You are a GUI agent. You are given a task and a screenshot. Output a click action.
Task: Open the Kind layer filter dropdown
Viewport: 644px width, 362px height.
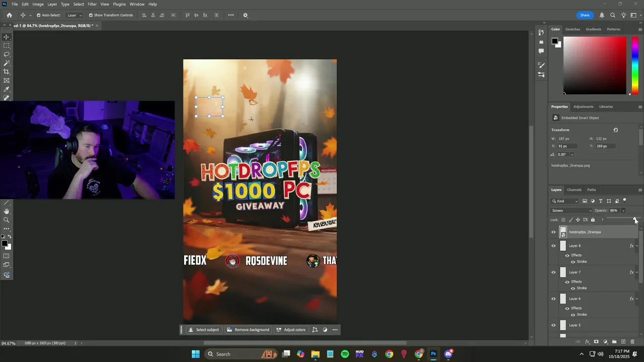click(x=566, y=201)
